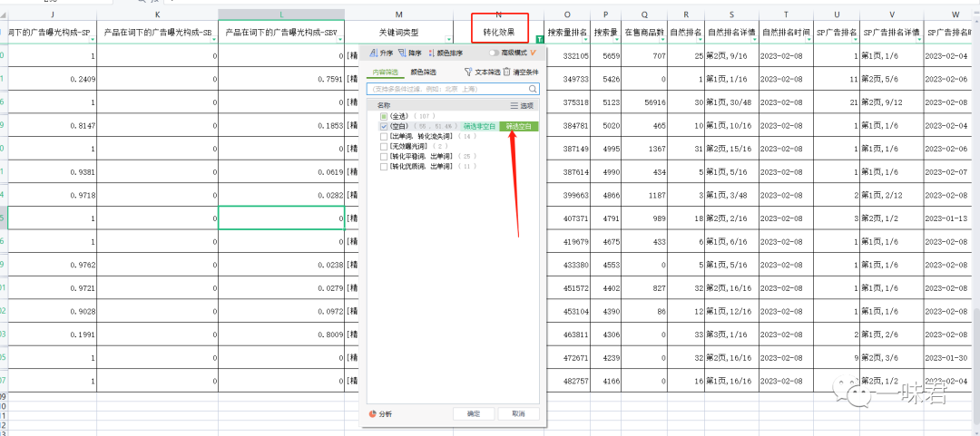This screenshot has height=436, width=980.
Task: Open filter dropdown for 搜索量 column
Action: pyautogui.click(x=618, y=39)
